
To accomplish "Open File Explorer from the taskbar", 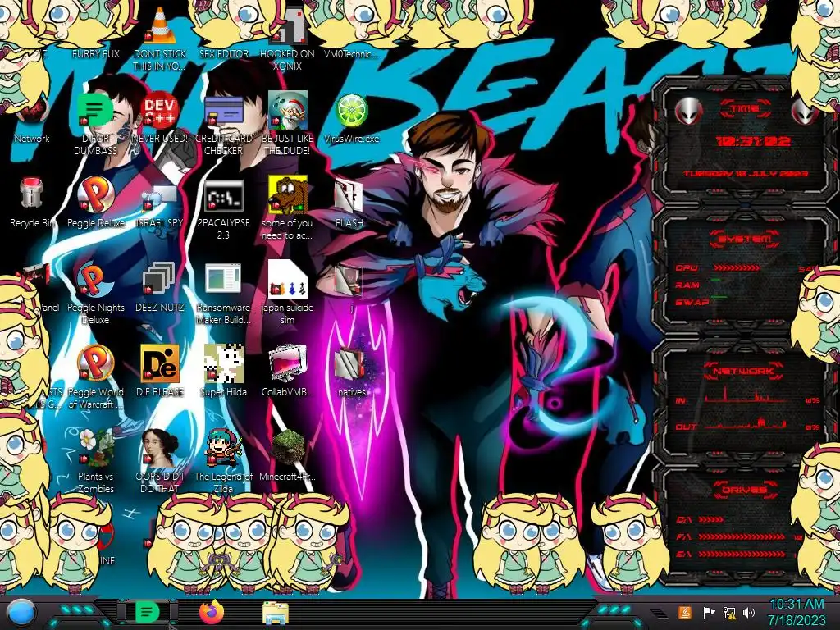I will (x=276, y=613).
